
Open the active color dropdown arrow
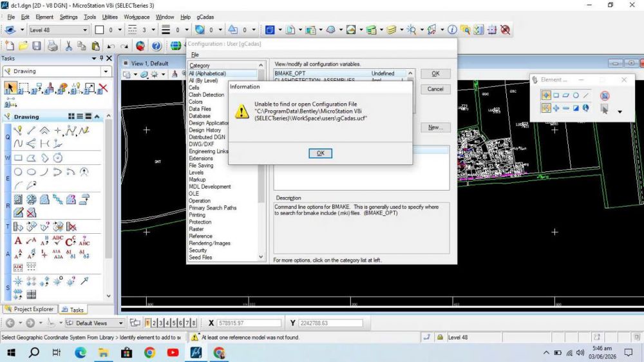pyautogui.click(x=120, y=30)
